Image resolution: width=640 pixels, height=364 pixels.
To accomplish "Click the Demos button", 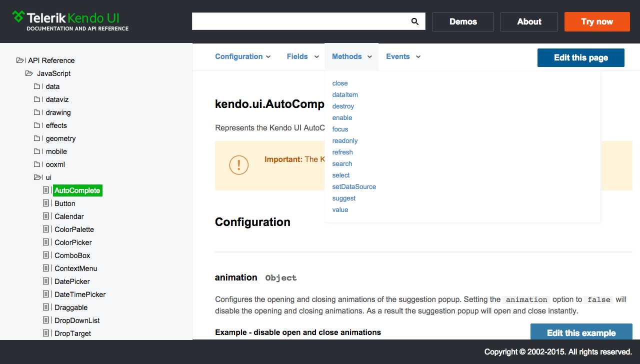I will point(463,21).
